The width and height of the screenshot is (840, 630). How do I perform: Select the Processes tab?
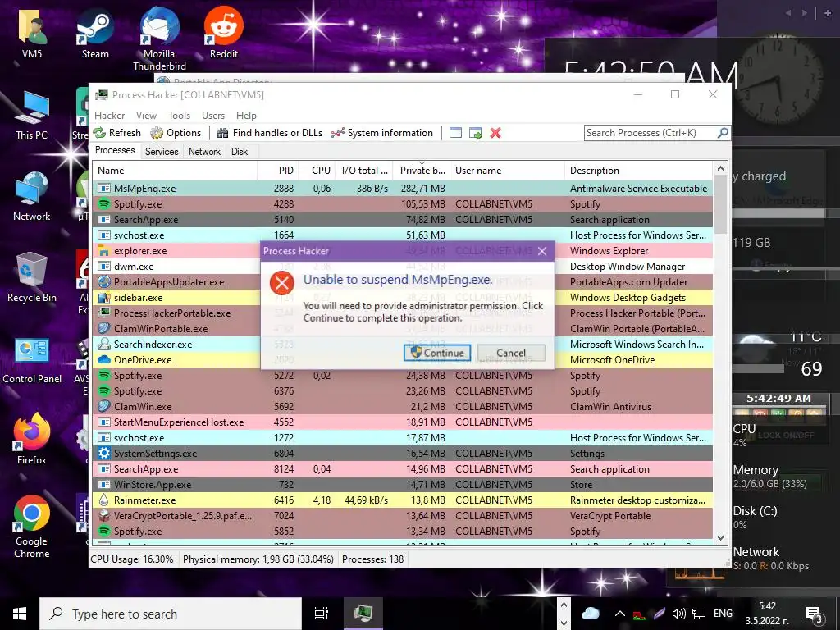(x=115, y=151)
